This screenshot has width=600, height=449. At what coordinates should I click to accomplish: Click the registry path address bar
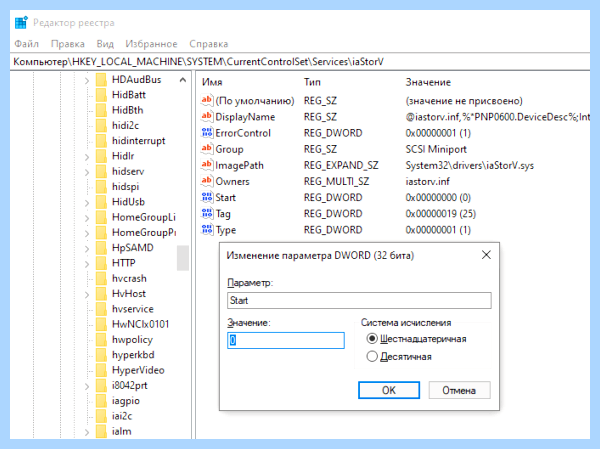(x=300, y=62)
